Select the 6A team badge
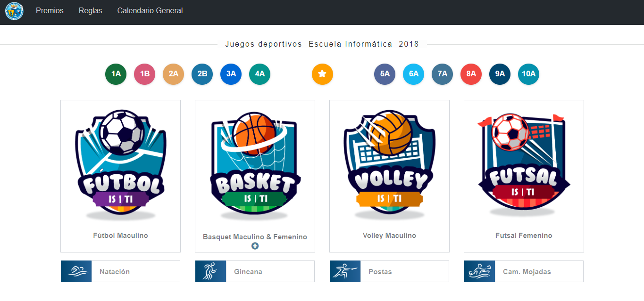644x301 pixels. pos(413,74)
